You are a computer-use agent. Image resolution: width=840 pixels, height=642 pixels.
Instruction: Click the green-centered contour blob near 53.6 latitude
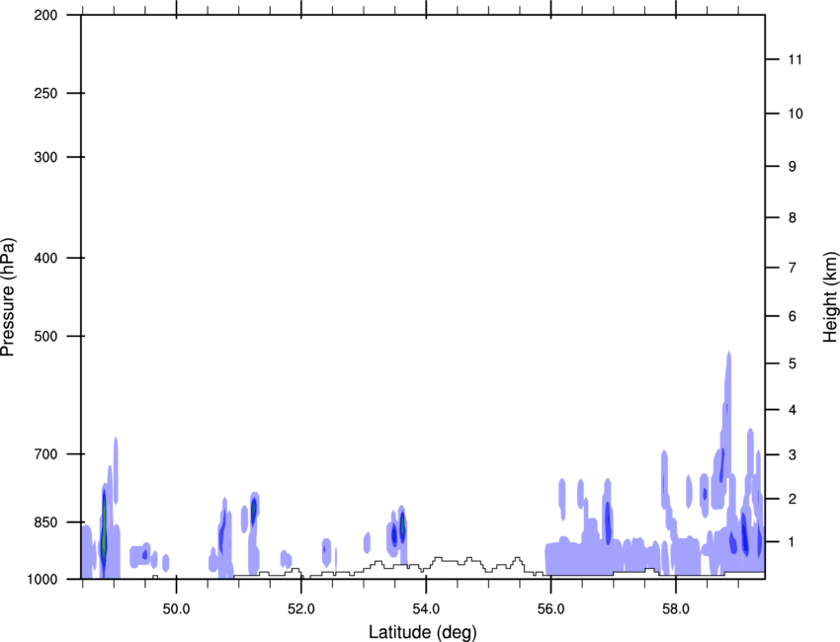pos(402,524)
